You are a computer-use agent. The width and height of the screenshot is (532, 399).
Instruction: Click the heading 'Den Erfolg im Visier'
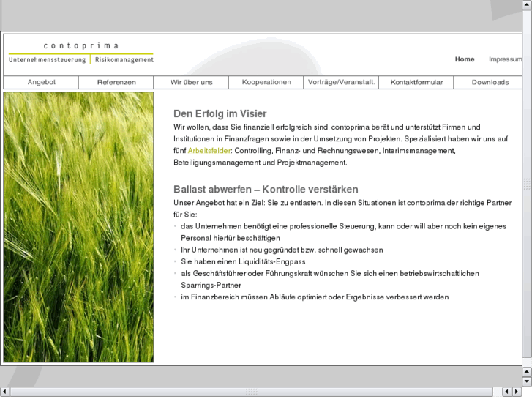tap(220, 113)
